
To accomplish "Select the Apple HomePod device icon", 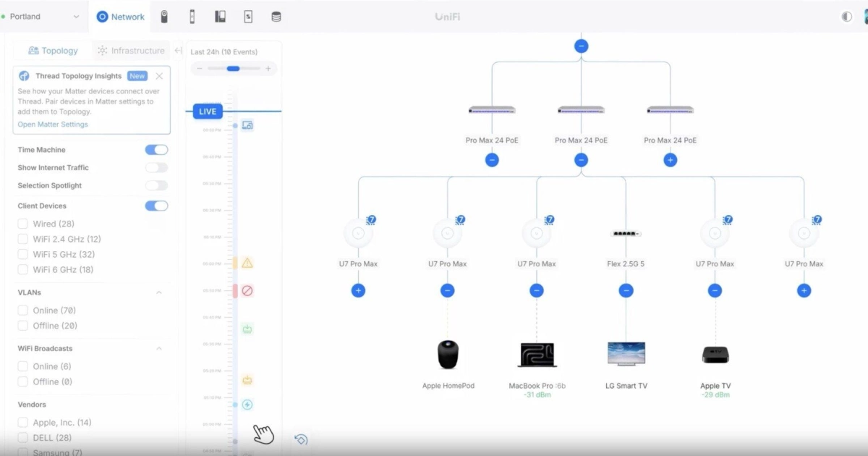I will [448, 355].
